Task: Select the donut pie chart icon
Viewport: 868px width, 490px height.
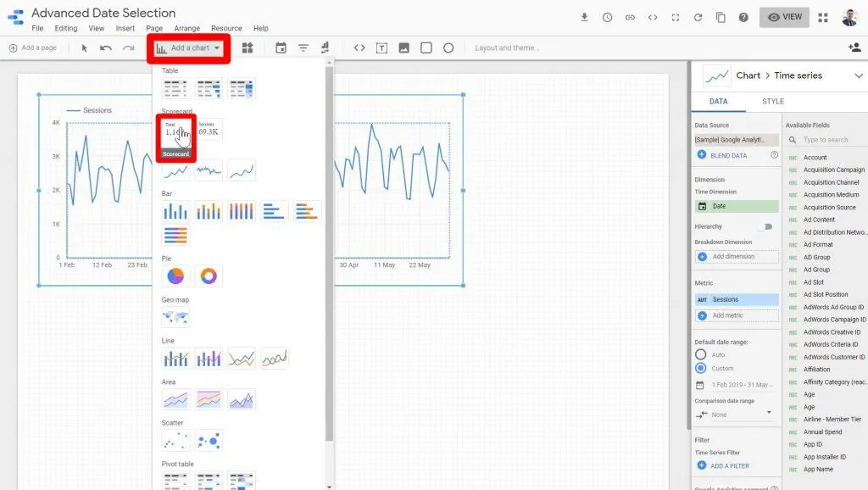Action: [x=209, y=276]
